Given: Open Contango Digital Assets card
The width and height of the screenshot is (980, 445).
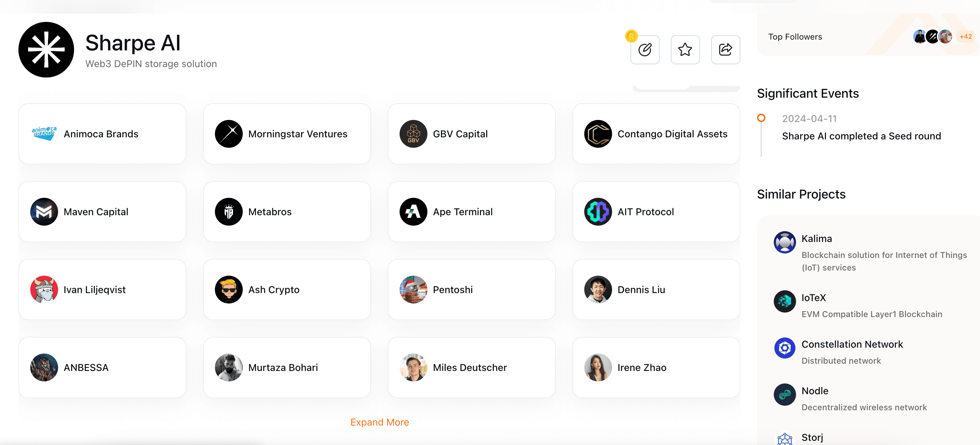Looking at the screenshot, I should (656, 134).
